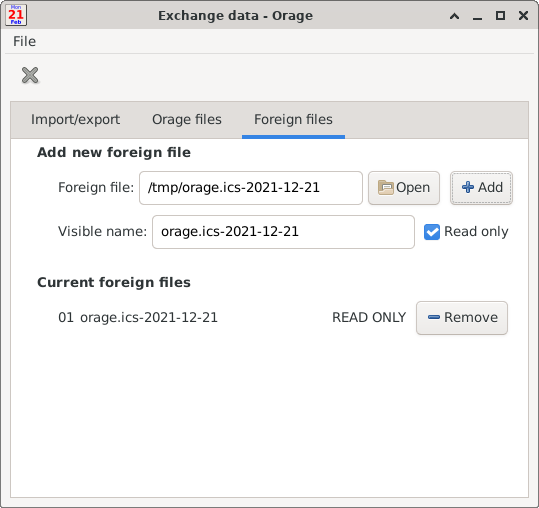The image size is (539, 508).
Task: Click the Current foreign files heading
Action: click(x=114, y=283)
